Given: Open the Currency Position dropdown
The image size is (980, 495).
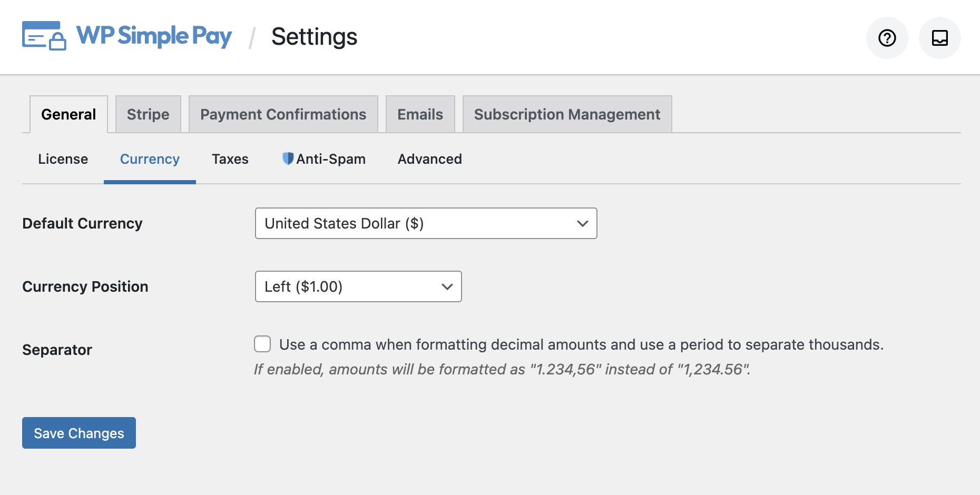Looking at the screenshot, I should click(358, 286).
